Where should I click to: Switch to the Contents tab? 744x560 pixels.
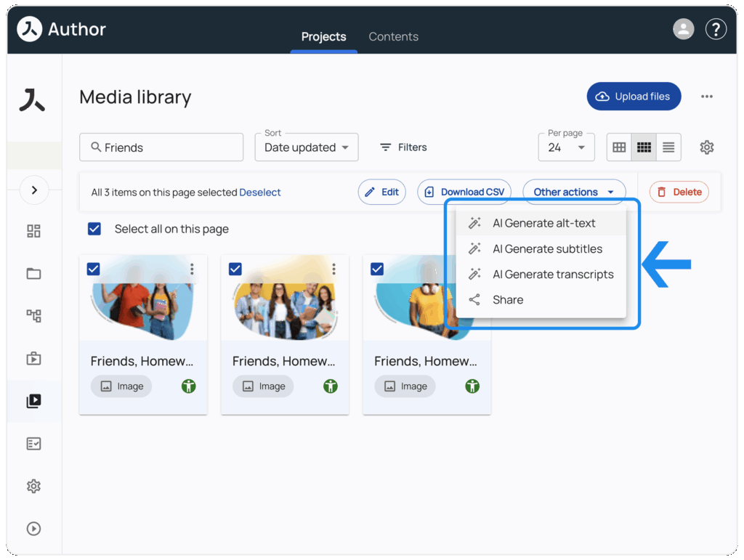pyautogui.click(x=393, y=36)
